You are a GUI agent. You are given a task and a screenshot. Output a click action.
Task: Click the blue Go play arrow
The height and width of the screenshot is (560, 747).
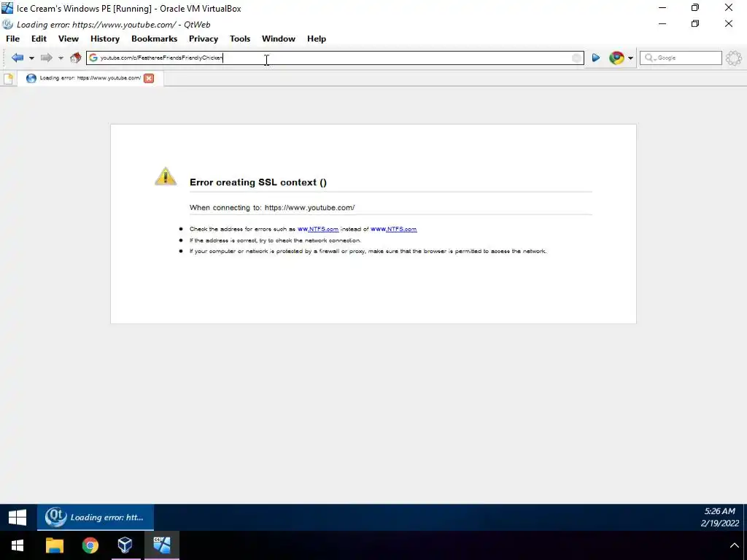pyautogui.click(x=595, y=58)
